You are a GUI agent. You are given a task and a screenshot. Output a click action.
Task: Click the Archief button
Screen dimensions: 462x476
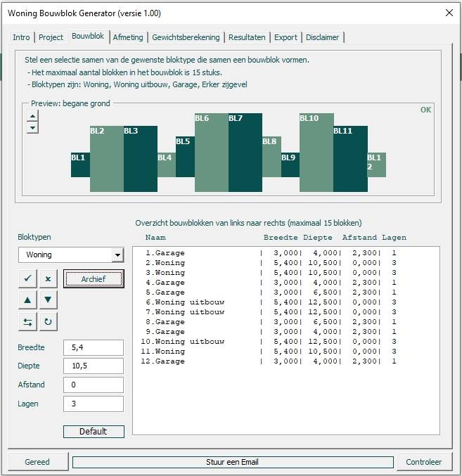[x=94, y=279]
